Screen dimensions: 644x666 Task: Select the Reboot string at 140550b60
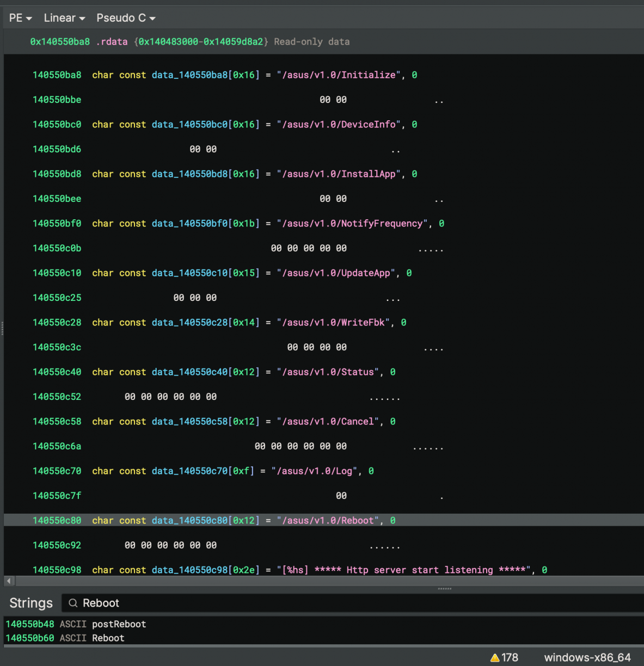[x=108, y=638]
